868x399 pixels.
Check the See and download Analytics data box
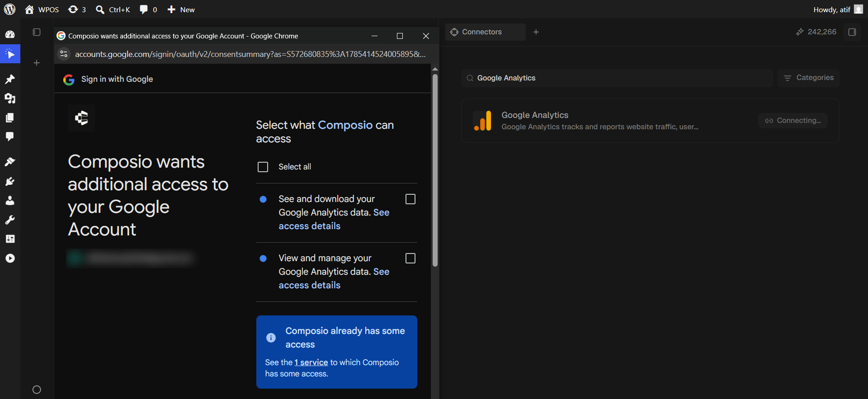coord(410,199)
